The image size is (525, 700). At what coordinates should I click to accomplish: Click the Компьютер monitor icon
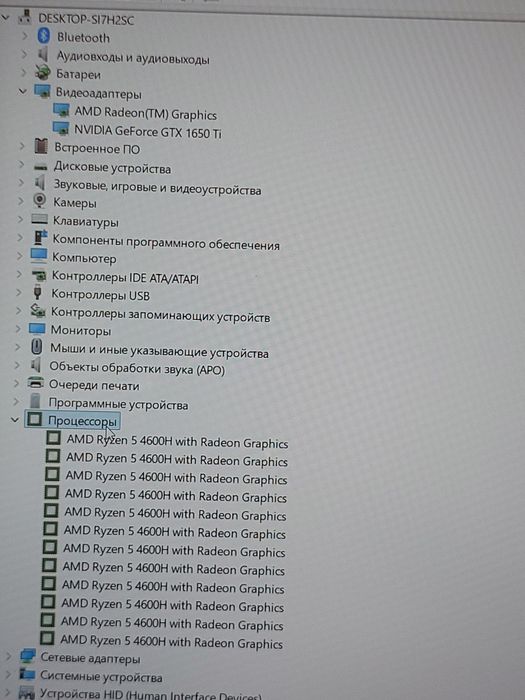(x=39, y=256)
